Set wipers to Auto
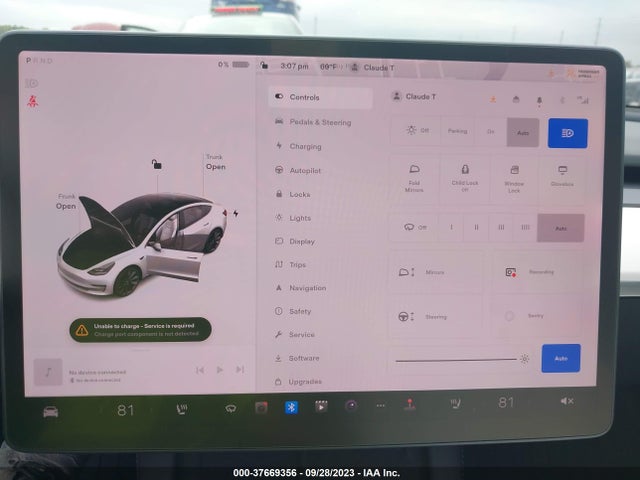The width and height of the screenshot is (640, 480). point(561,228)
